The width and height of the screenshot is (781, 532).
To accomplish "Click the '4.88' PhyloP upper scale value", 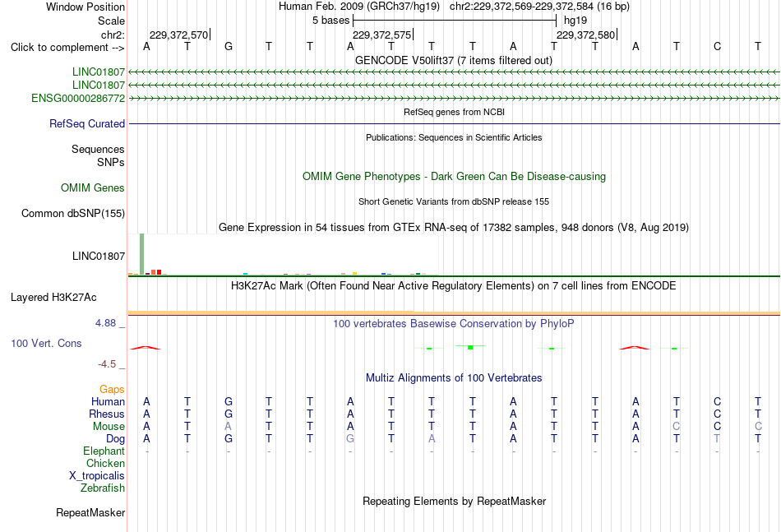I will click(105, 323).
